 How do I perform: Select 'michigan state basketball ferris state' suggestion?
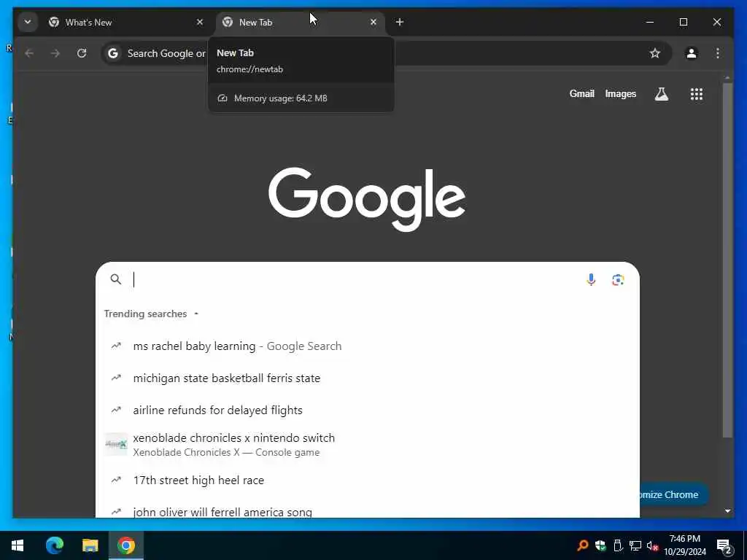tap(368, 378)
